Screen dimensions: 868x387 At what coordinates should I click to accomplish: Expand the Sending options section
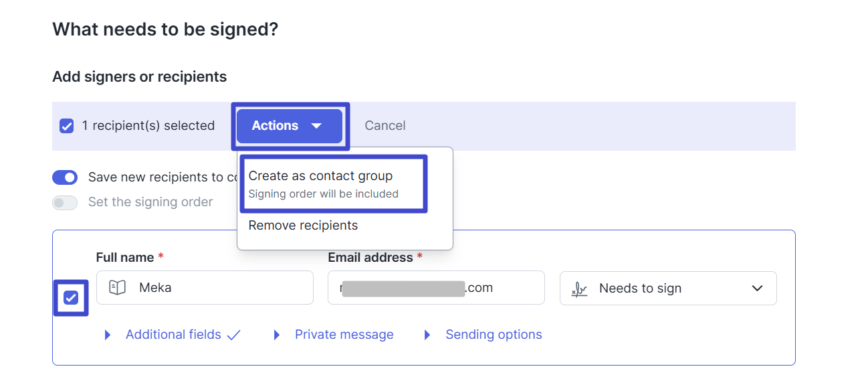[x=494, y=335]
